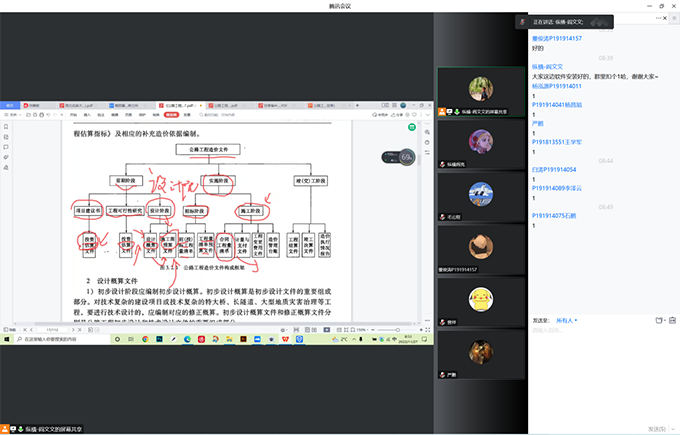
Task: Select the 不忘初 participant video thumbnail
Action: (x=482, y=195)
